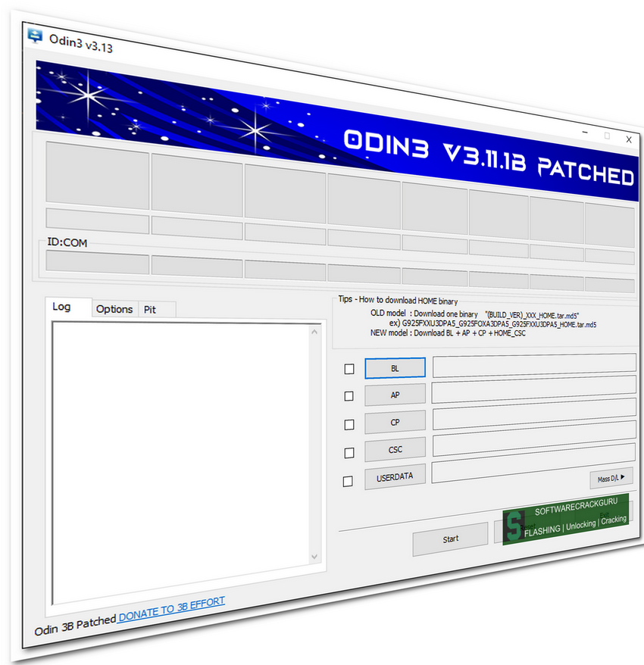Click the BL file path field

(535, 366)
